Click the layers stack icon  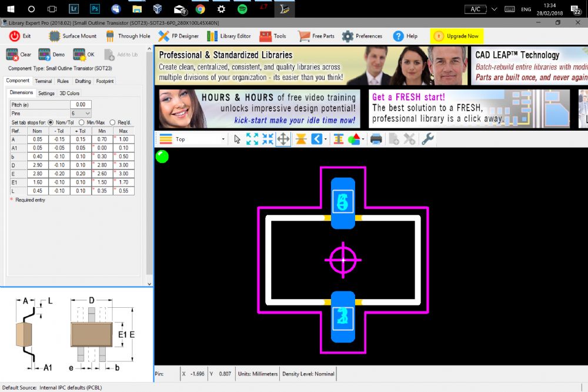166,139
